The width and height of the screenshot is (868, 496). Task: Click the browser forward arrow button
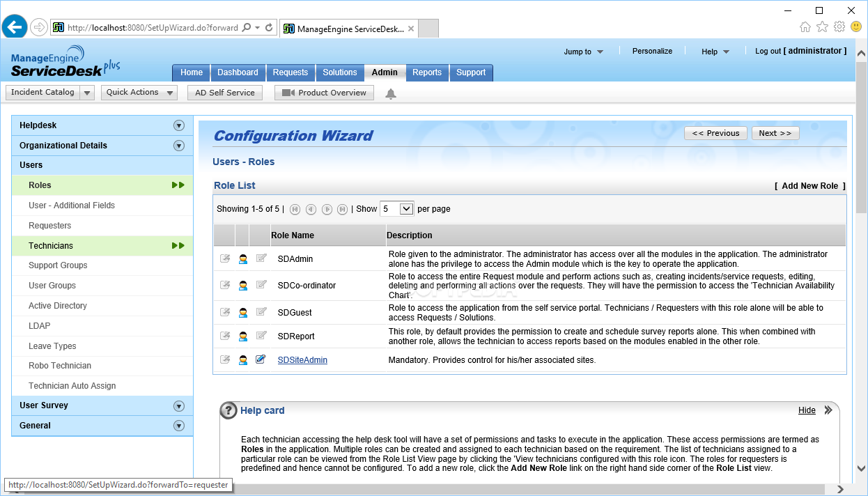pos(38,28)
